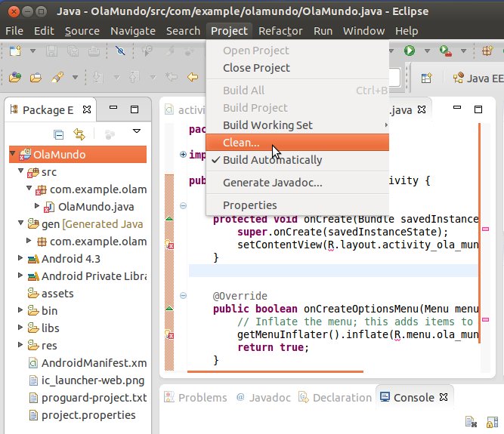The width and height of the screenshot is (504, 434).
Task: Click the Back navigation yellow arrow
Action: (193, 77)
